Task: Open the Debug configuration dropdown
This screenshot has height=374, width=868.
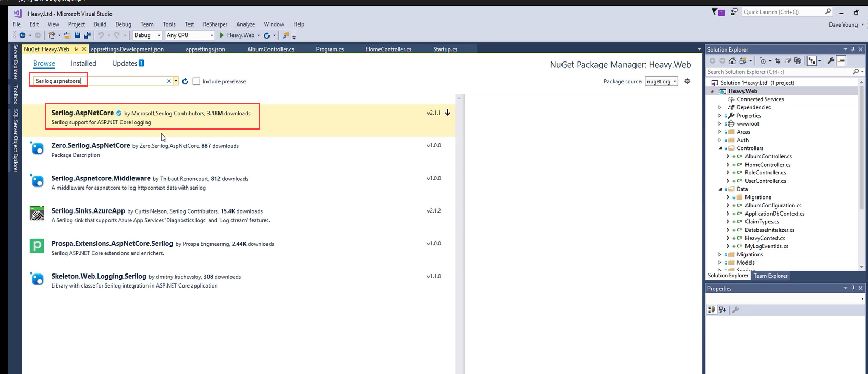Action: 148,35
